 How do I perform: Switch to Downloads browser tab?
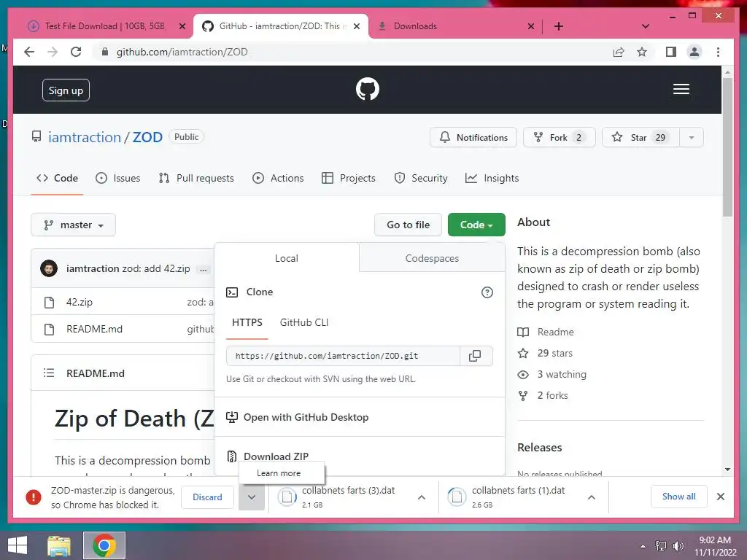click(x=455, y=26)
